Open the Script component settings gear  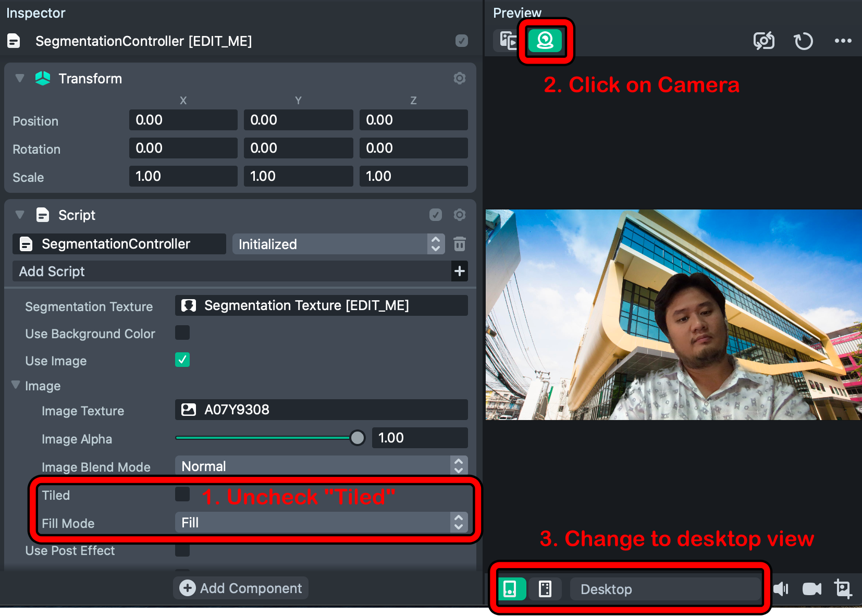[460, 215]
